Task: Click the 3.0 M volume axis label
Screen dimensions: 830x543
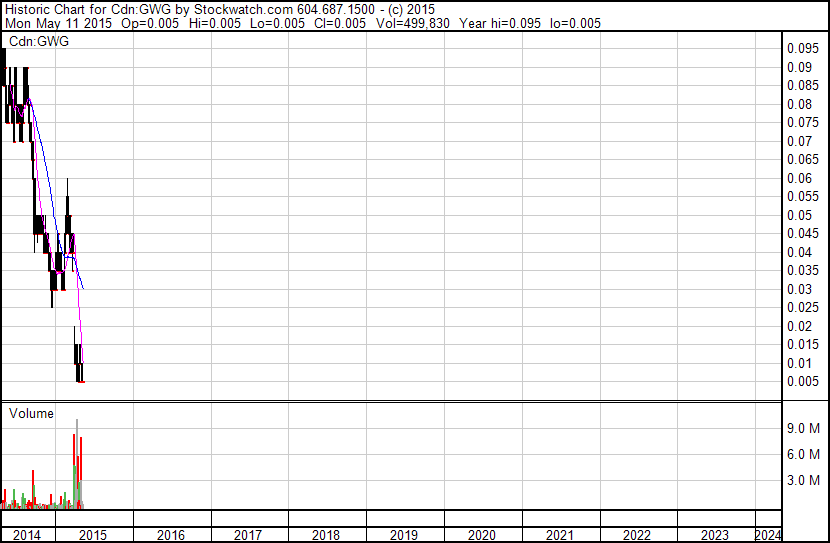Action: pos(803,480)
